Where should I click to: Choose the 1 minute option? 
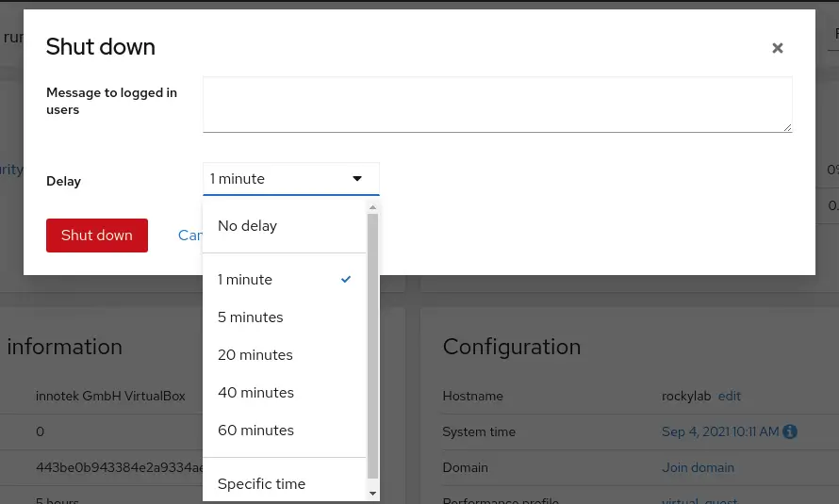tap(284, 280)
